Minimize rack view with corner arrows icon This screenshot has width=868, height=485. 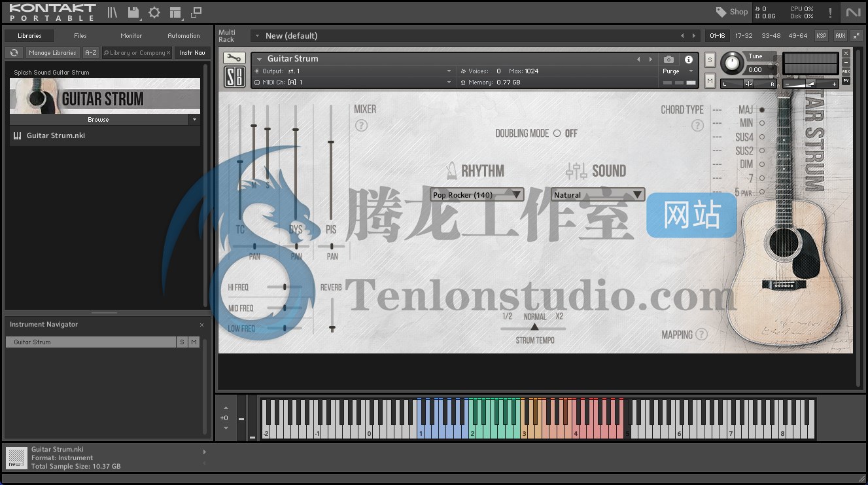coord(856,36)
